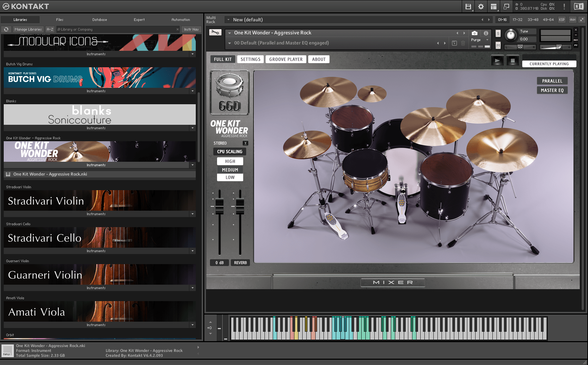Open the GROOVE PLAYER tab
Image resolution: width=588 pixels, height=365 pixels.
pos(286,59)
